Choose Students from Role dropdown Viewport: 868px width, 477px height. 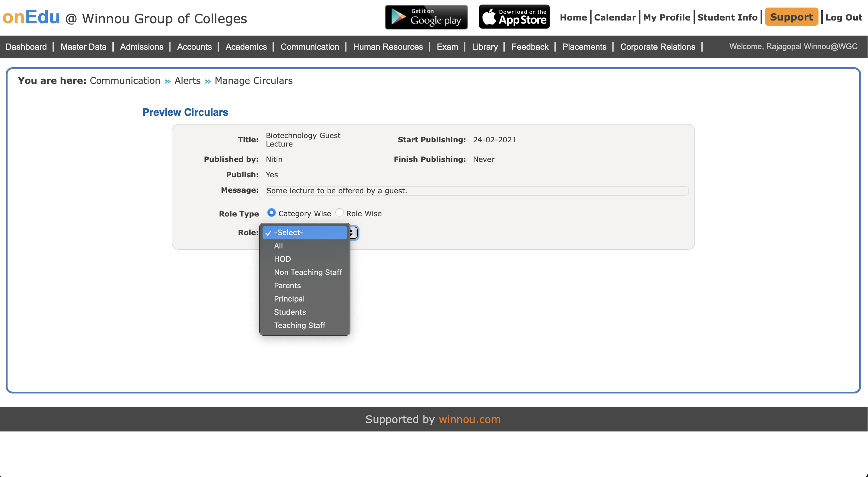290,312
